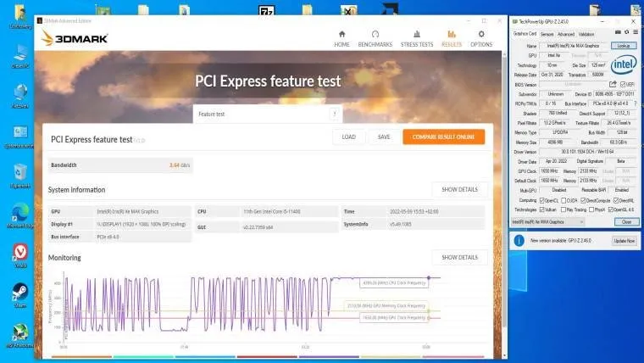Open the Feature test dropdown
The width and height of the screenshot is (644, 363).
click(268, 114)
